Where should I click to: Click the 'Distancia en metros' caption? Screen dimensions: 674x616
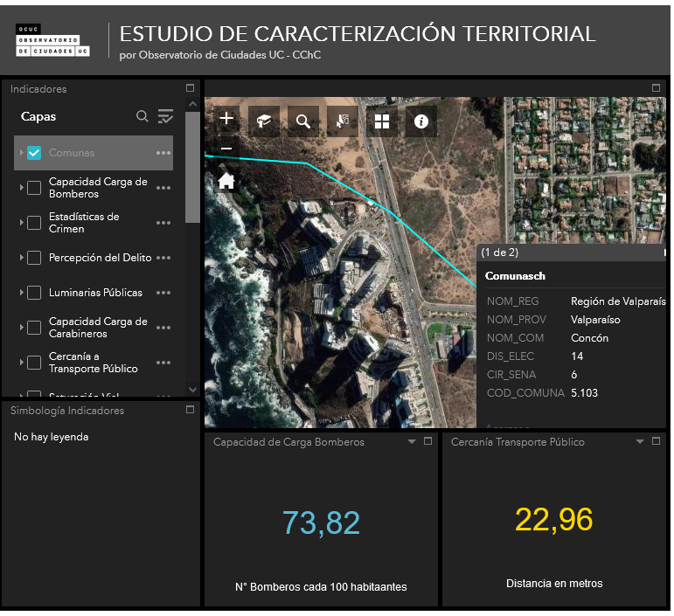point(554,584)
